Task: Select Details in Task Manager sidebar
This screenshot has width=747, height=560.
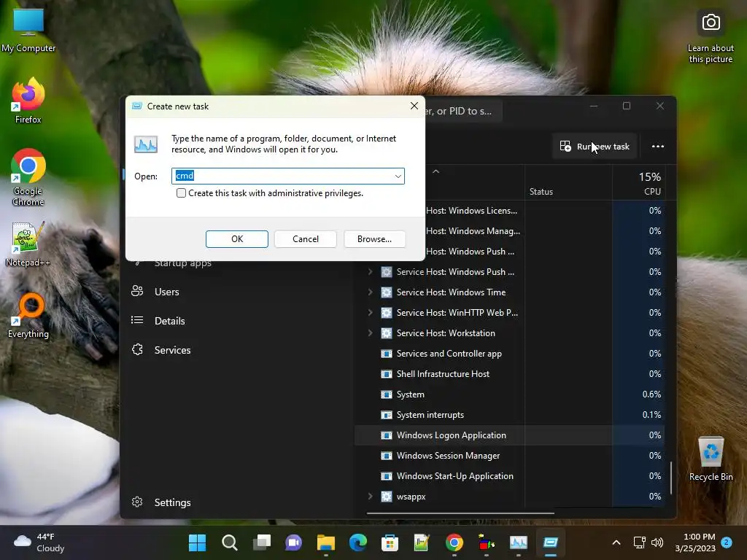Action: [x=169, y=321]
